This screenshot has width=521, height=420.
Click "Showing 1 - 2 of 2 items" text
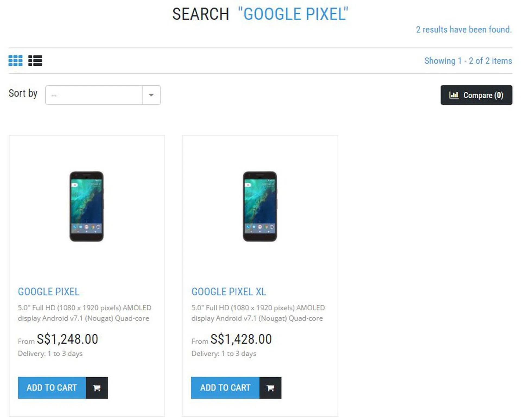pyautogui.click(x=468, y=61)
